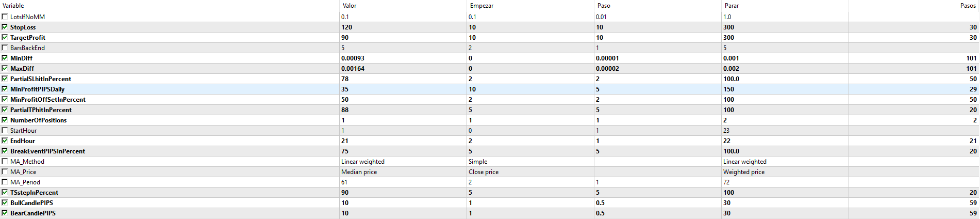Click EndHour stop value 22
The height and width of the screenshot is (219, 980).
pos(785,141)
